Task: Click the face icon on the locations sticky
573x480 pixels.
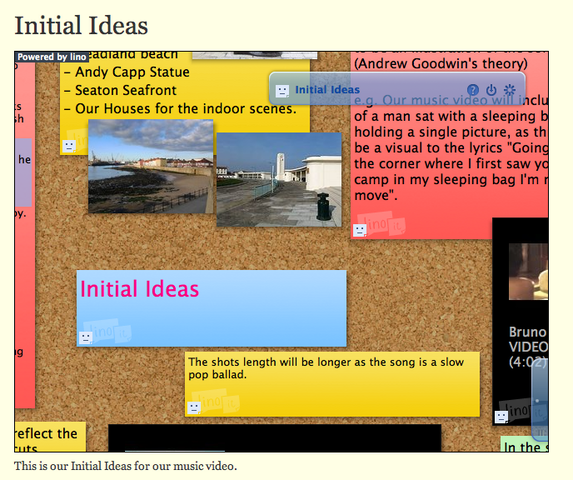Action: point(69,146)
